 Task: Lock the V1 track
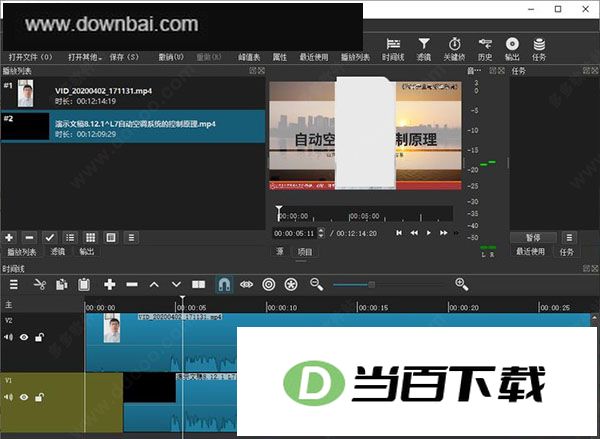[x=39, y=397]
